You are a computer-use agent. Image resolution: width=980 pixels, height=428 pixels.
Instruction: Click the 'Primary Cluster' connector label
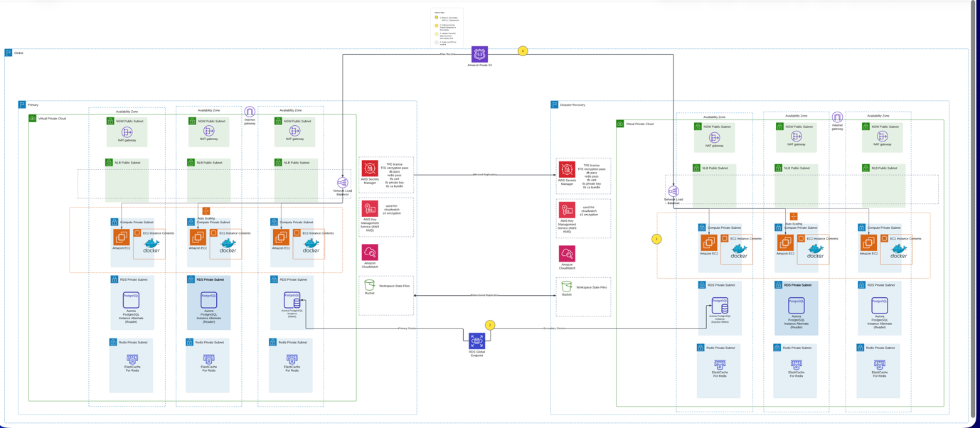coord(408,328)
